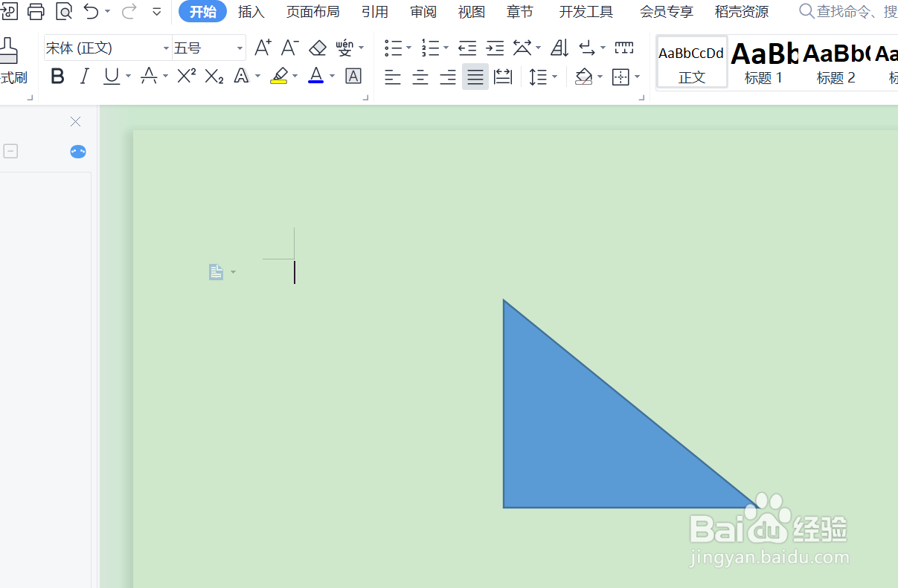
Task: Click the Print icon
Action: tap(36, 11)
